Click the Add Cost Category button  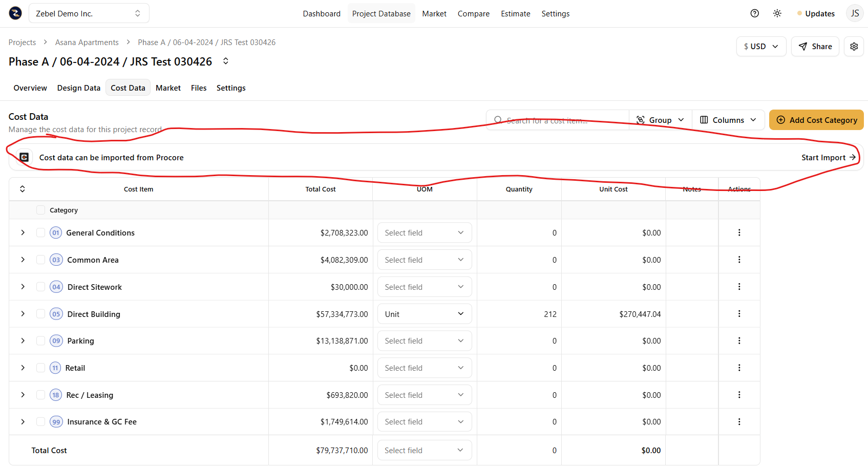click(x=816, y=120)
